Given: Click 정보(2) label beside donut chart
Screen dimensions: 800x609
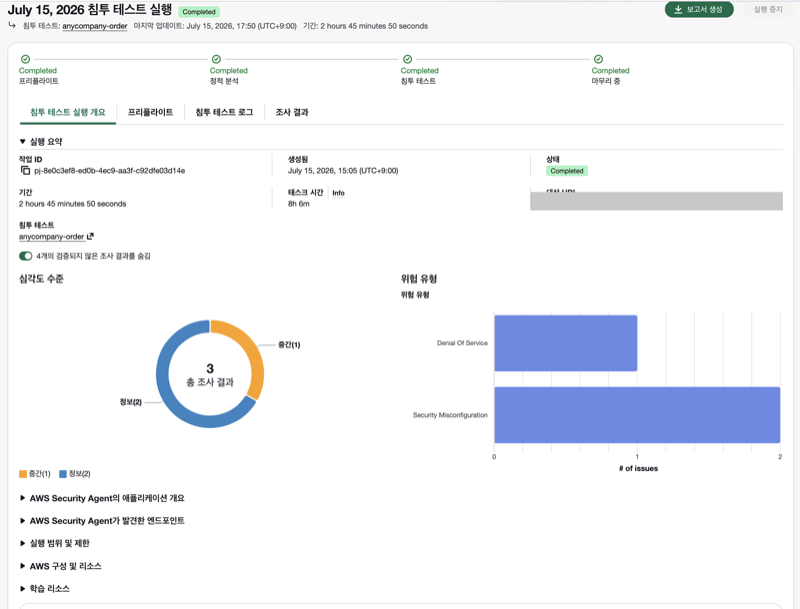Looking at the screenshot, I should (131, 402).
